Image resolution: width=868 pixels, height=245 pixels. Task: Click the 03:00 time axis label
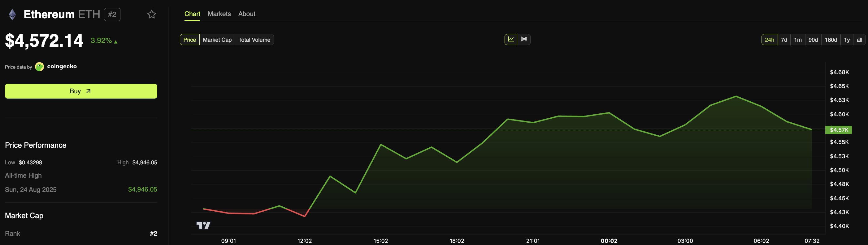[x=685, y=241]
